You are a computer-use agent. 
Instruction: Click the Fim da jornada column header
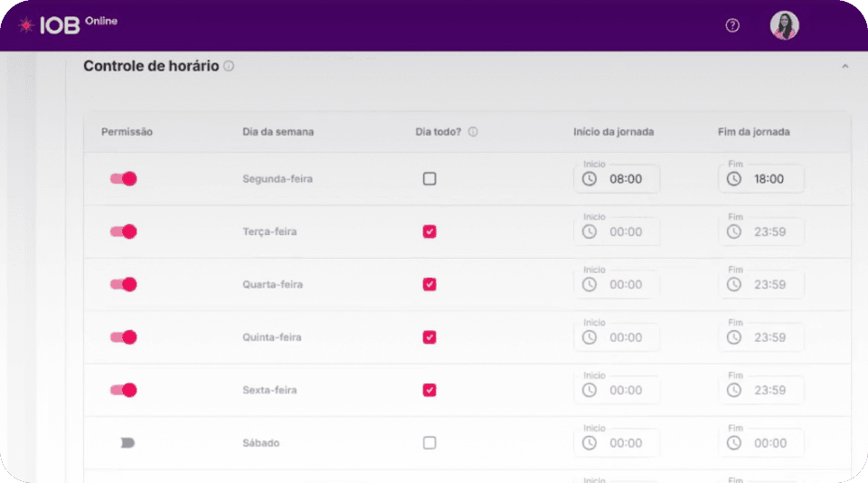point(754,132)
